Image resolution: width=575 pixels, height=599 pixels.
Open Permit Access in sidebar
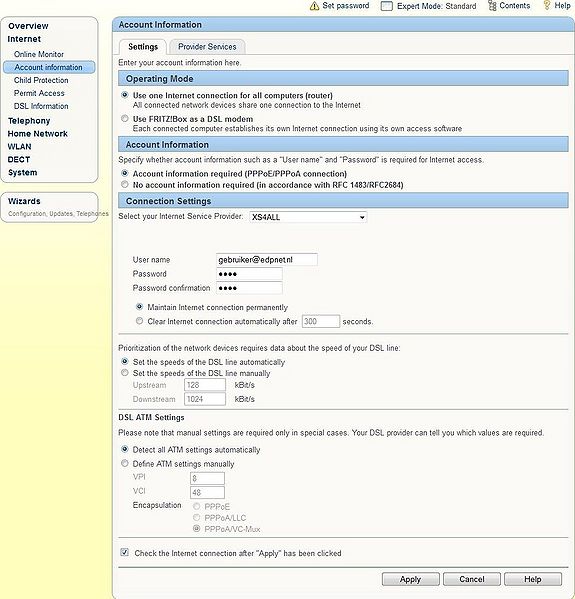tap(39, 93)
